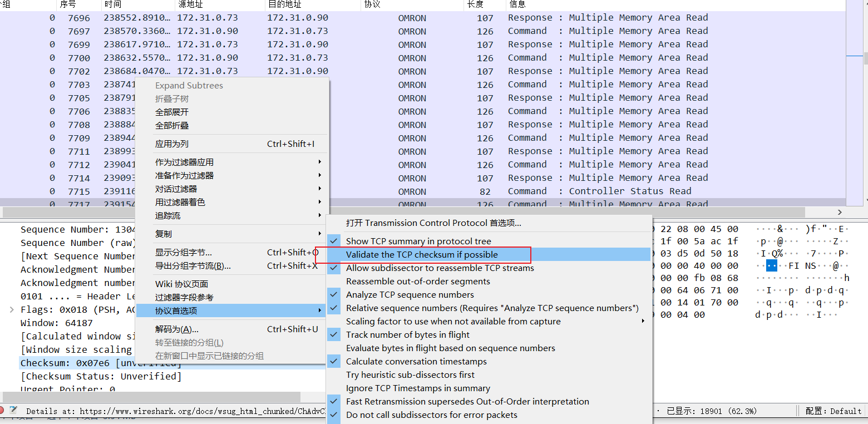Click highlighted bytes in hex pane
868x424 pixels.
pos(772,265)
